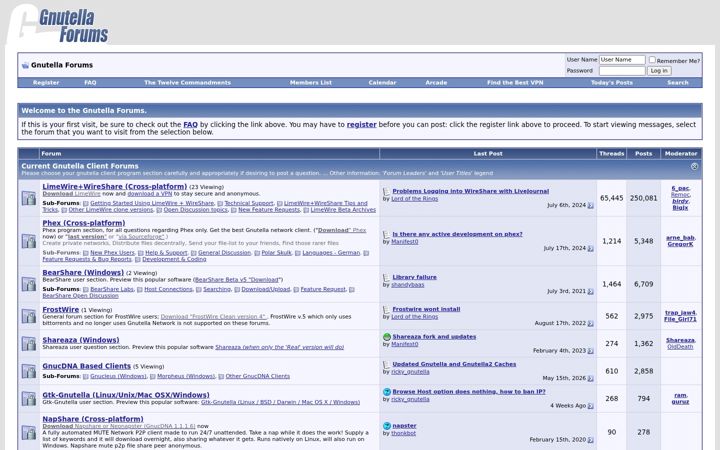Open the FrostWire forum
720x450 pixels.
click(61, 309)
